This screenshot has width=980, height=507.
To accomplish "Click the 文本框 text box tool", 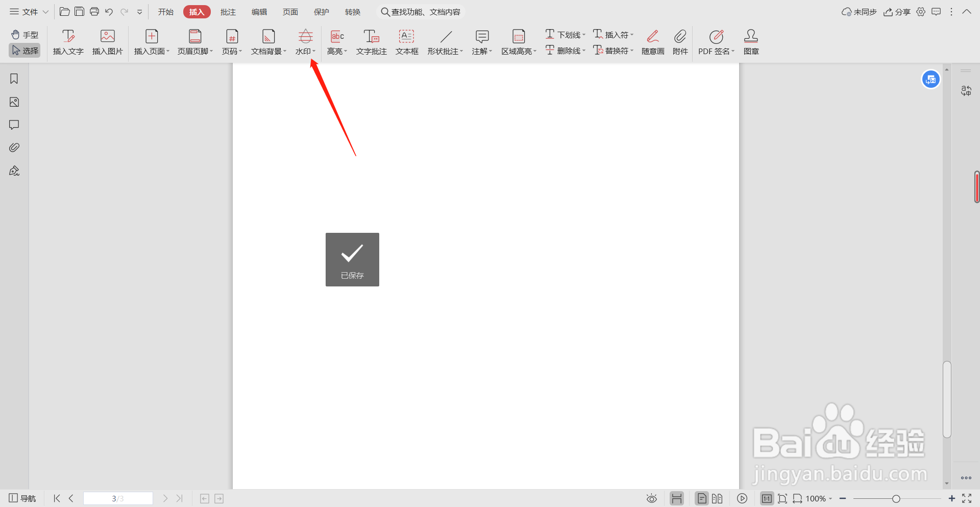I will (x=407, y=42).
